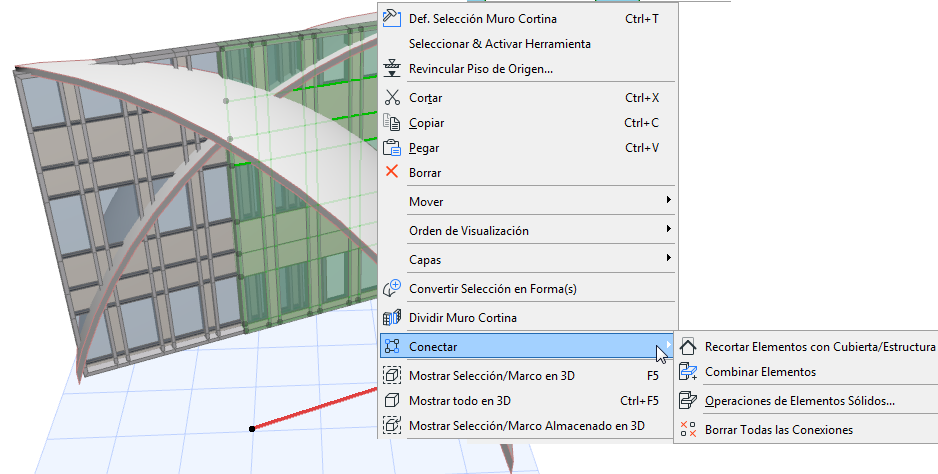This screenshot has height=474, width=938.
Task: Click the red X Borrar icon
Action: pyautogui.click(x=392, y=172)
